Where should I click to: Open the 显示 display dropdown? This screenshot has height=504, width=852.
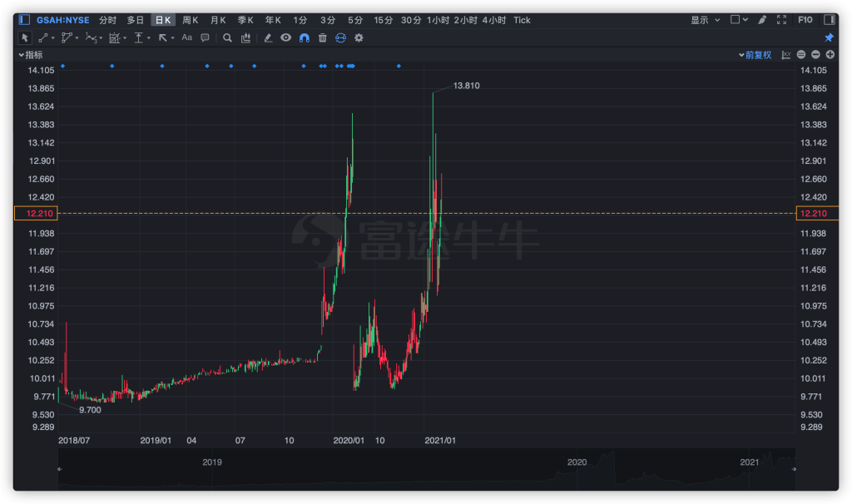tap(705, 19)
